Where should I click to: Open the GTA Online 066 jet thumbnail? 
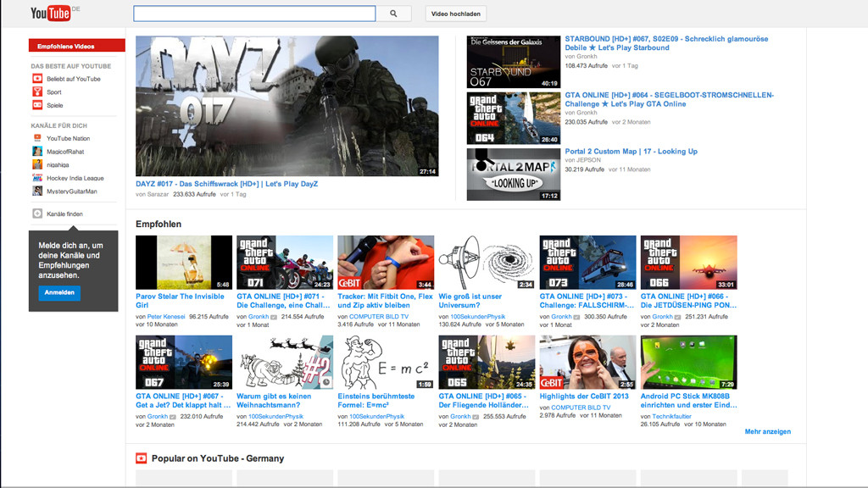[688, 263]
